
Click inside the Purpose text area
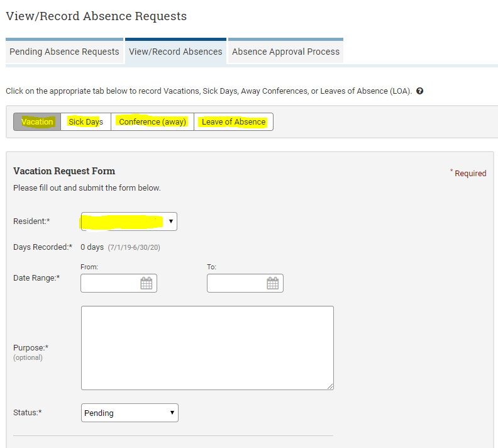click(207, 348)
